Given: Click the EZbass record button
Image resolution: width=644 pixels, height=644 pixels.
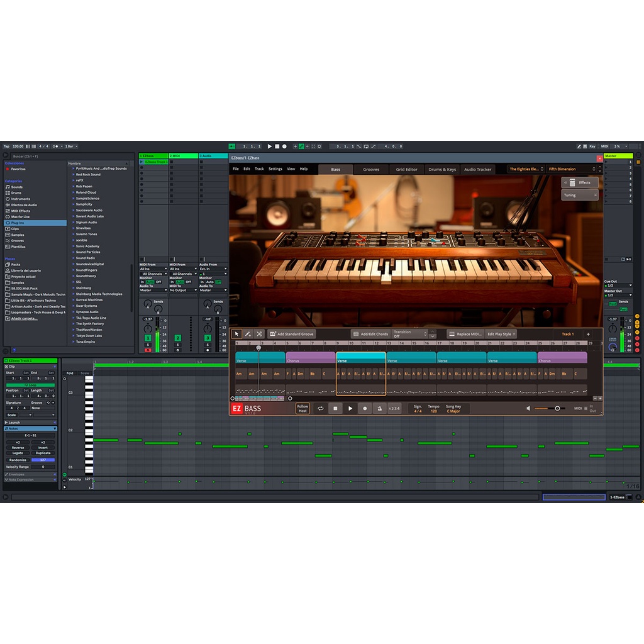Looking at the screenshot, I should click(x=365, y=409).
